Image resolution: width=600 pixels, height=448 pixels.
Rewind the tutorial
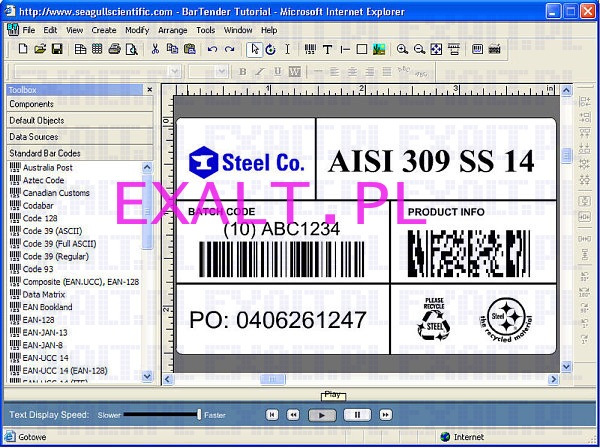(293, 415)
